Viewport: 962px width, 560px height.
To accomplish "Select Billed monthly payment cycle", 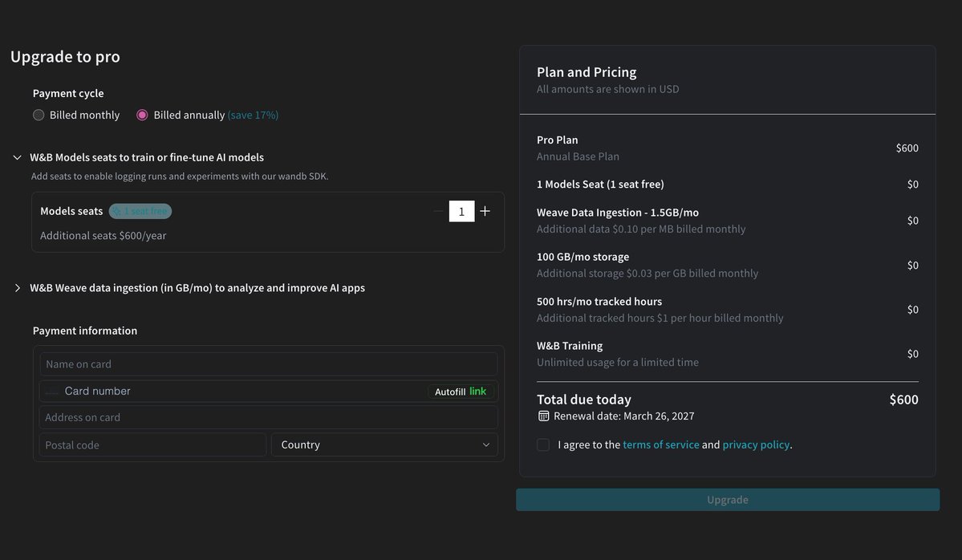I will pos(39,115).
